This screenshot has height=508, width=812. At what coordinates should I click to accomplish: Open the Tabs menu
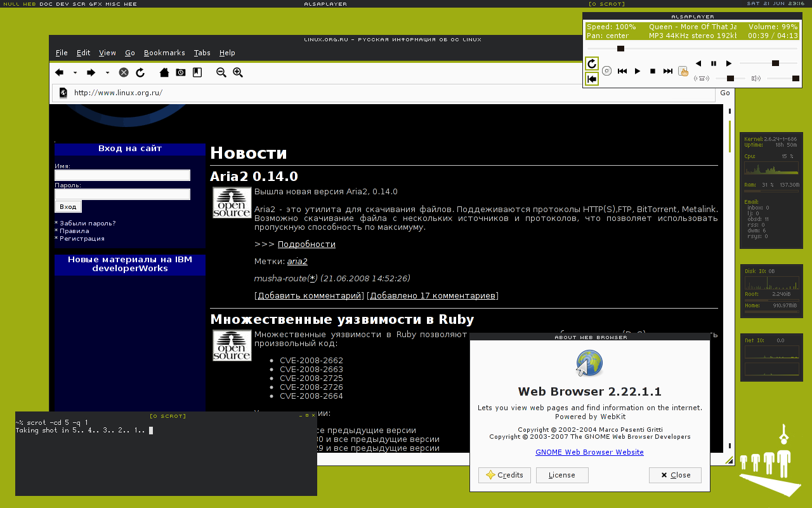(202, 53)
